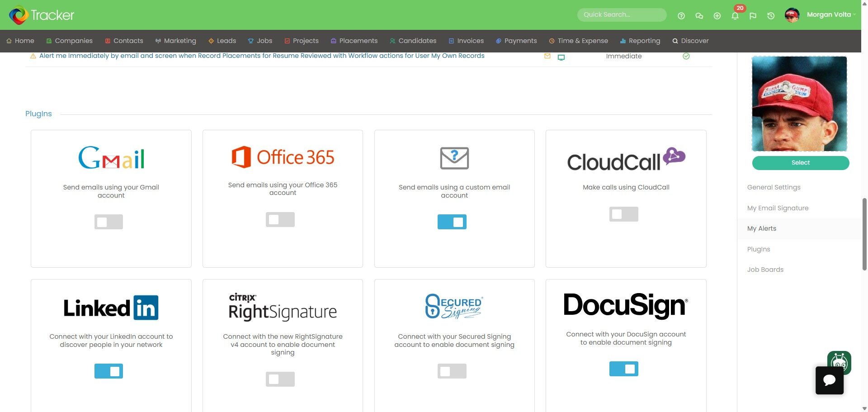
Task: Open the Projects menu
Action: point(302,41)
